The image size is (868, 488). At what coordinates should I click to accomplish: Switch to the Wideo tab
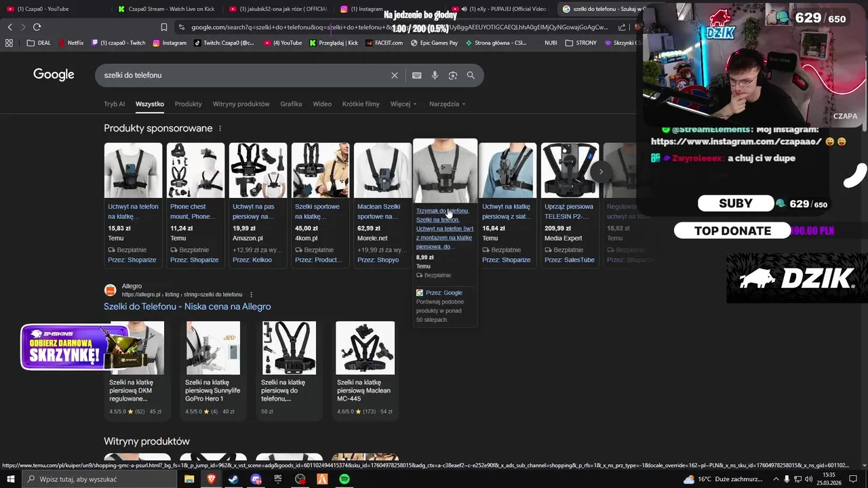(322, 104)
